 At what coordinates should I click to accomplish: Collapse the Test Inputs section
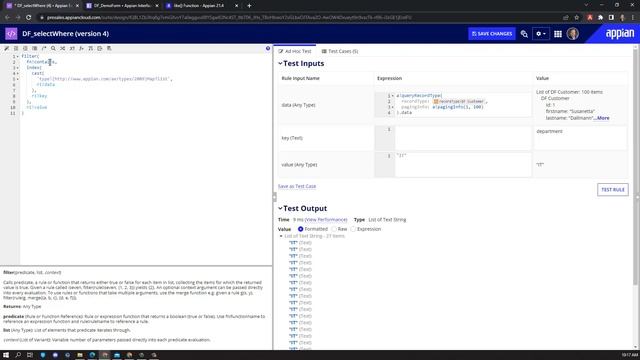(280, 63)
